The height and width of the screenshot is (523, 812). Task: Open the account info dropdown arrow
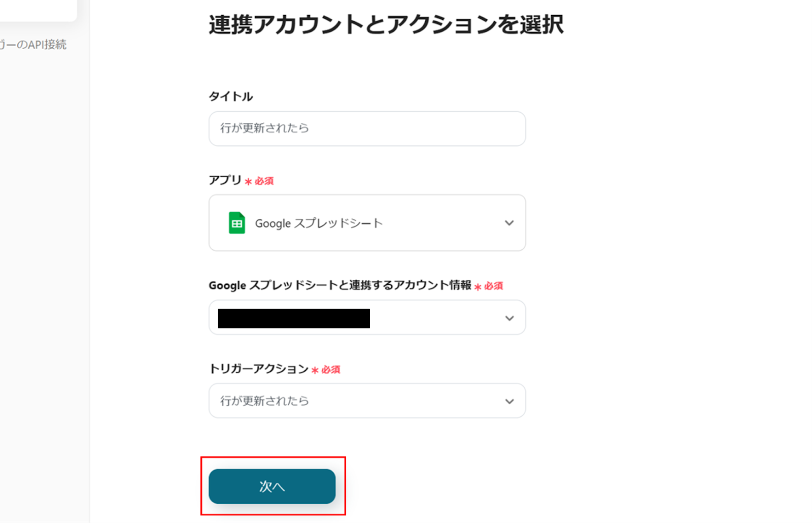509,318
